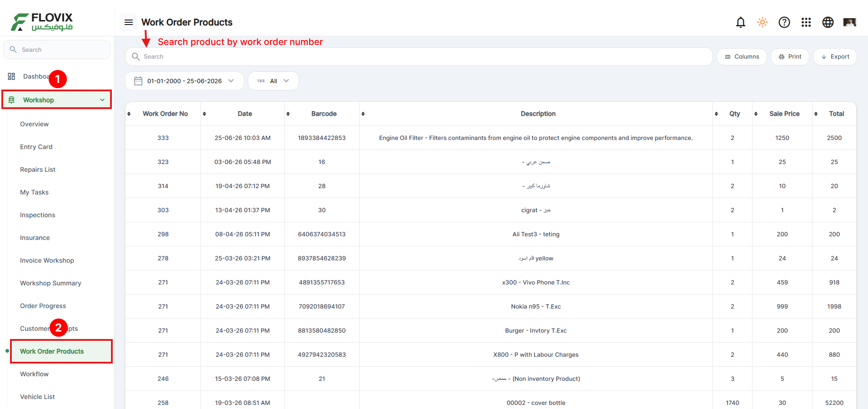Click the Export button
This screenshot has height=409, width=868.
coord(835,57)
